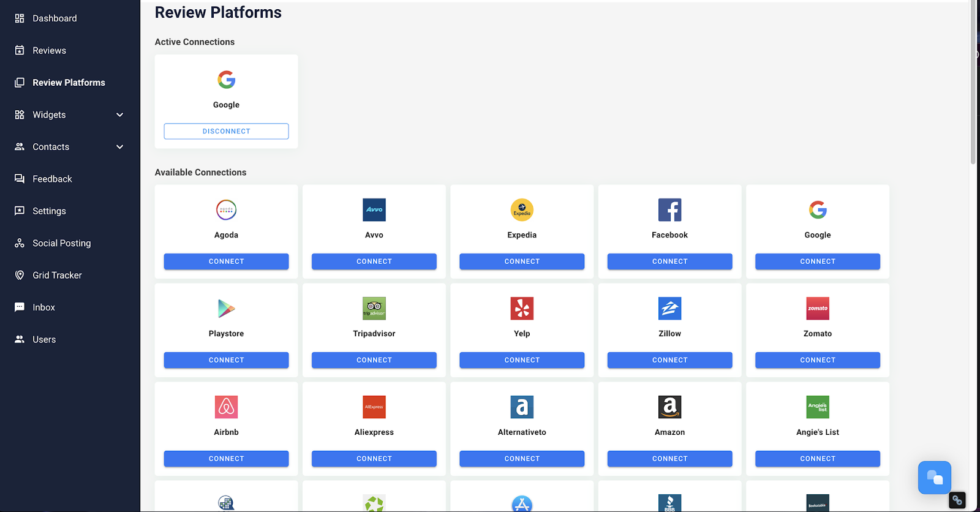
Task: Click the Yelp logo icon
Action: [x=522, y=309]
